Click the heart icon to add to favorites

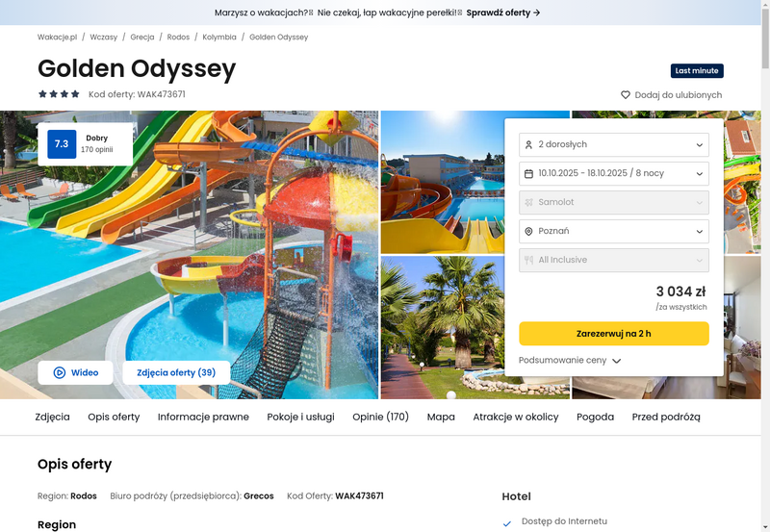pyautogui.click(x=625, y=94)
